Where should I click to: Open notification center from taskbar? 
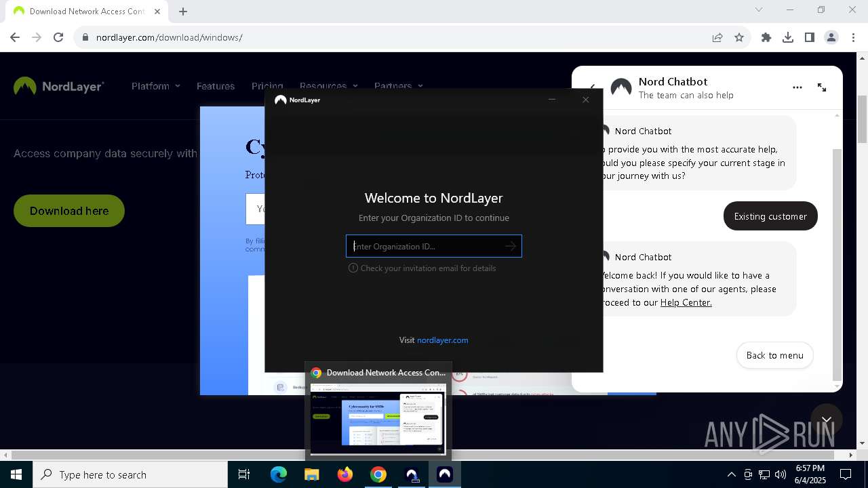[846, 474]
